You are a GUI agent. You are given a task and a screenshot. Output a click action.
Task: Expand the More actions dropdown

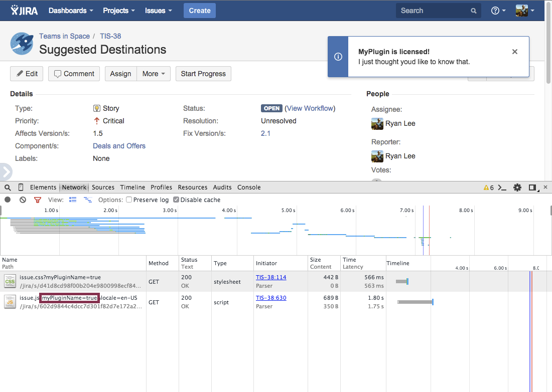coord(154,74)
